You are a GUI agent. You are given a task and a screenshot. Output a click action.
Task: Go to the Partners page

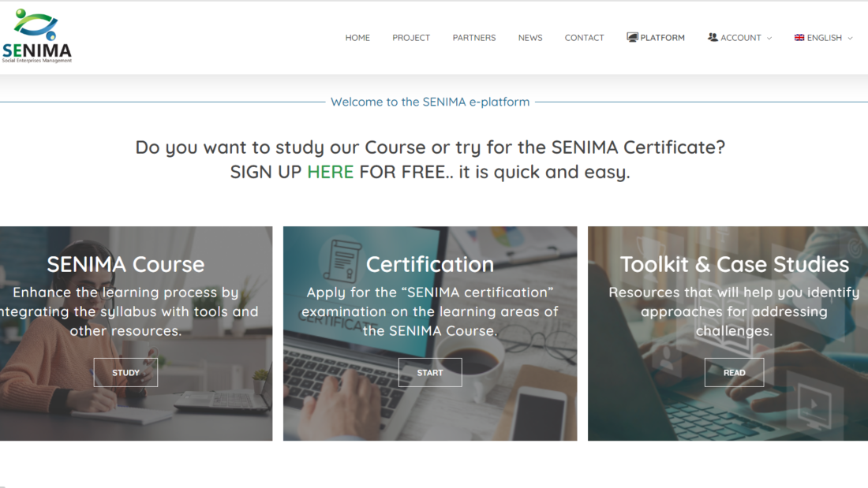point(474,38)
